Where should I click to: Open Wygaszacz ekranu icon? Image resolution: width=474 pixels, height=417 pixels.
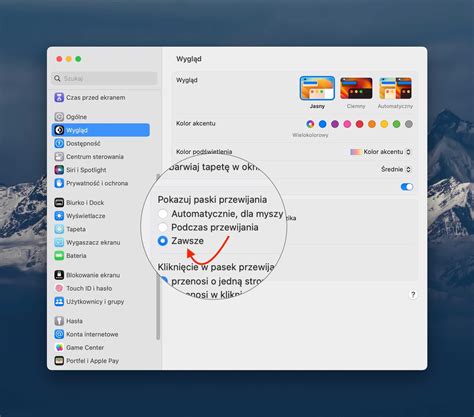[x=59, y=242]
